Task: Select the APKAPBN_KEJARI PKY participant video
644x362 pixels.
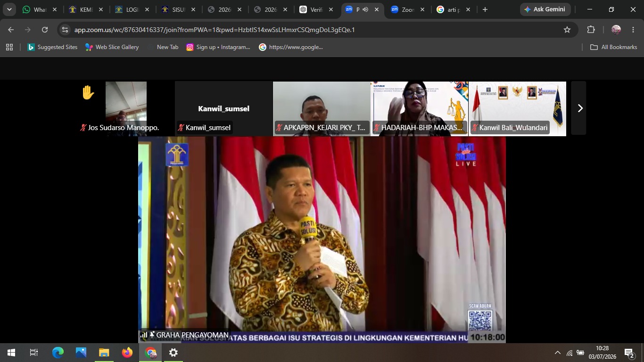Action: click(x=322, y=108)
